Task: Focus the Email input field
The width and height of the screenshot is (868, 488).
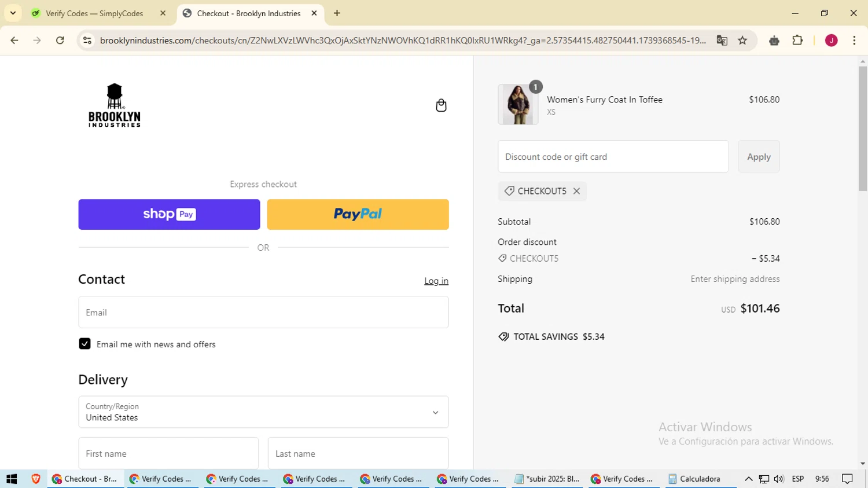Action: 263,312
